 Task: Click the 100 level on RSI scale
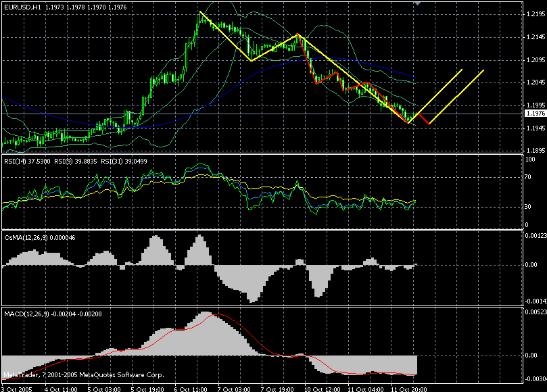pyautogui.click(x=530, y=160)
